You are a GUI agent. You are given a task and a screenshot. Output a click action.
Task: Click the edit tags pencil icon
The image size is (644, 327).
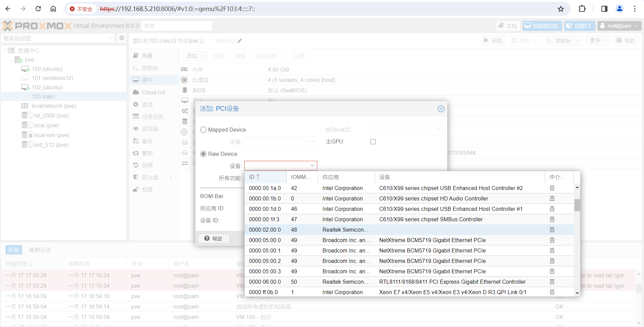pyautogui.click(x=240, y=41)
